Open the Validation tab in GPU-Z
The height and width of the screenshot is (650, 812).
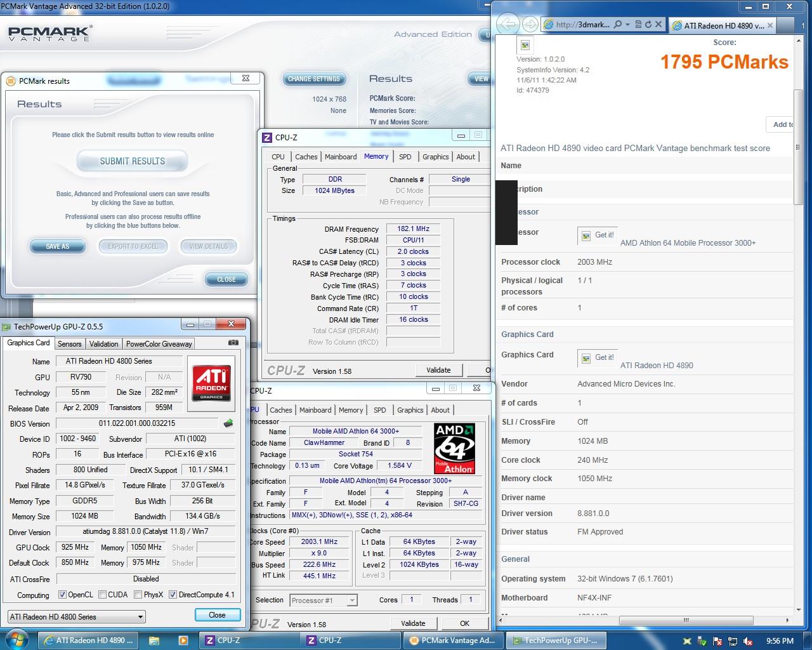coord(103,344)
